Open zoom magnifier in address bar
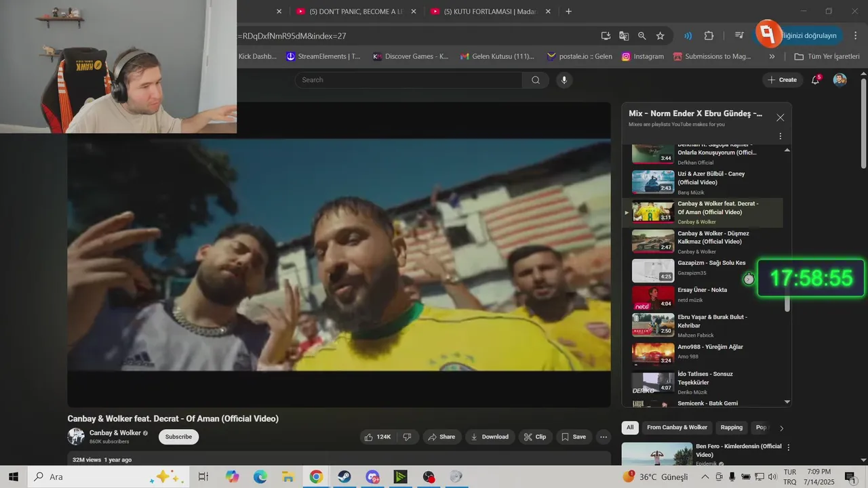 (x=642, y=36)
